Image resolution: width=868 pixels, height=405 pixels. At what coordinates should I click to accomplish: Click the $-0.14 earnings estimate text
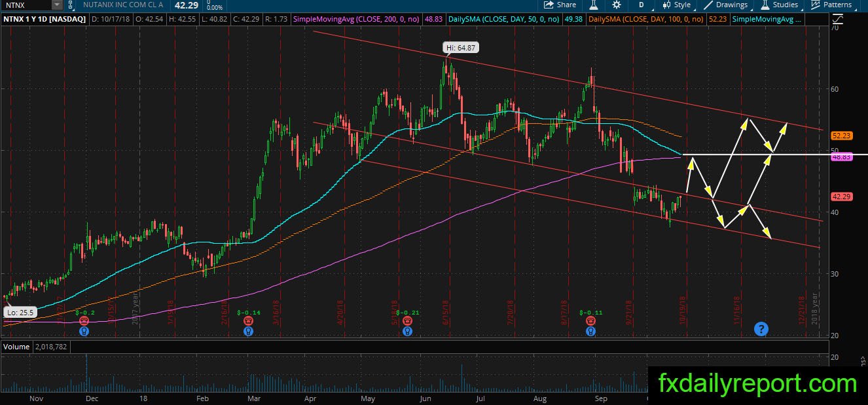click(249, 313)
